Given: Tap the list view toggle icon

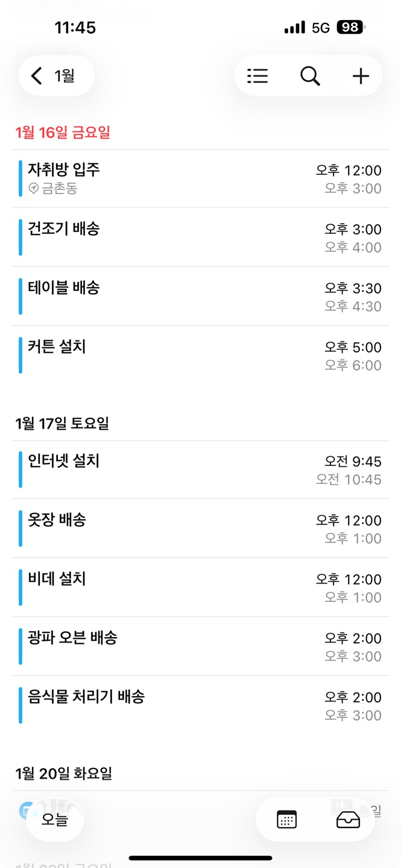Looking at the screenshot, I should pyautogui.click(x=257, y=76).
